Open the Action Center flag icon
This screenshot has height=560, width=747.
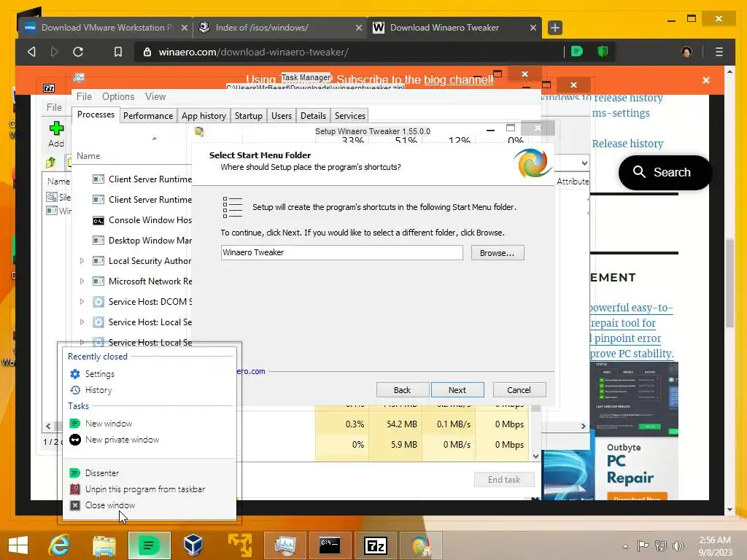(643, 545)
